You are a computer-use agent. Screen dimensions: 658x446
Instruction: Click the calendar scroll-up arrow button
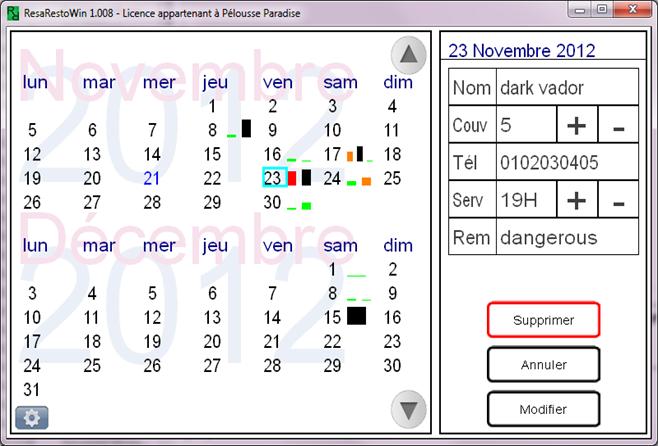pos(408,55)
